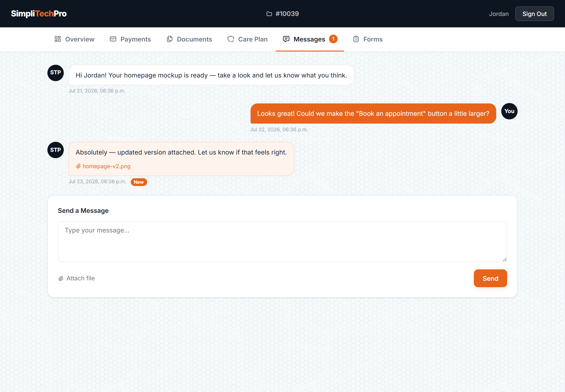Click the Payments card icon
Image resolution: width=565 pixels, height=392 pixels.
pyautogui.click(x=113, y=39)
